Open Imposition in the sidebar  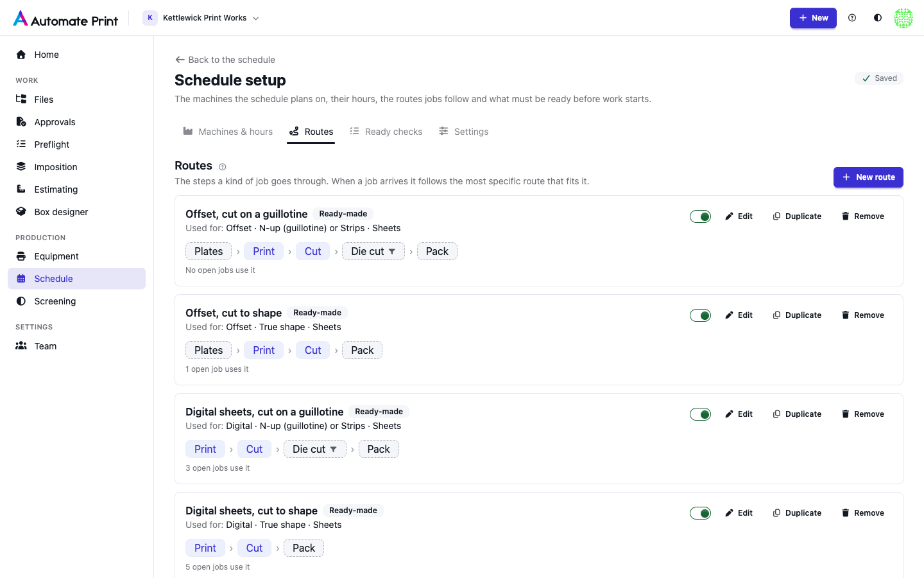pyautogui.click(x=76, y=167)
